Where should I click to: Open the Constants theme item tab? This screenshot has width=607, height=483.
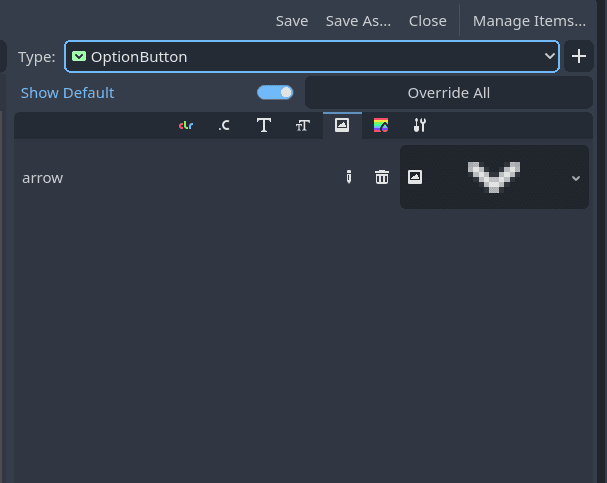225,125
